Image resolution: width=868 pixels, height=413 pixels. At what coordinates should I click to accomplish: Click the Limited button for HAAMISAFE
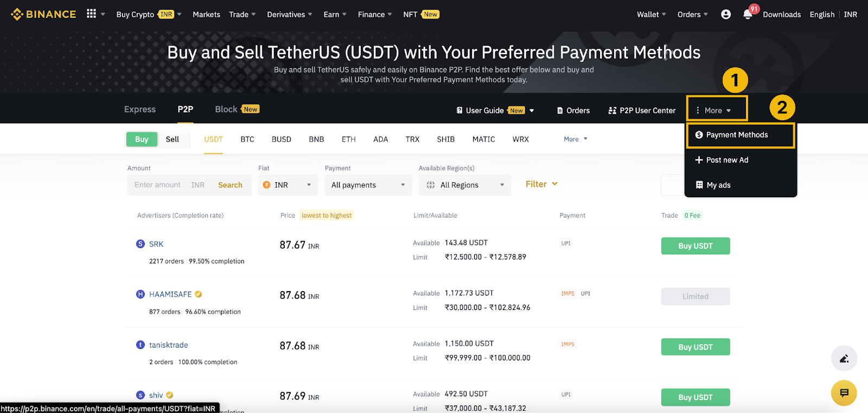coord(695,296)
